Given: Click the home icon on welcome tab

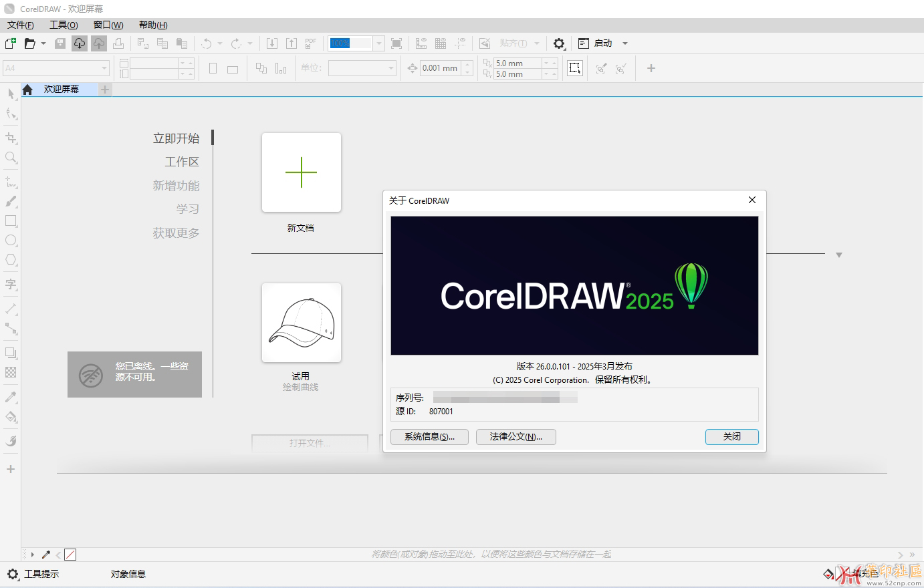Looking at the screenshot, I should [27, 90].
